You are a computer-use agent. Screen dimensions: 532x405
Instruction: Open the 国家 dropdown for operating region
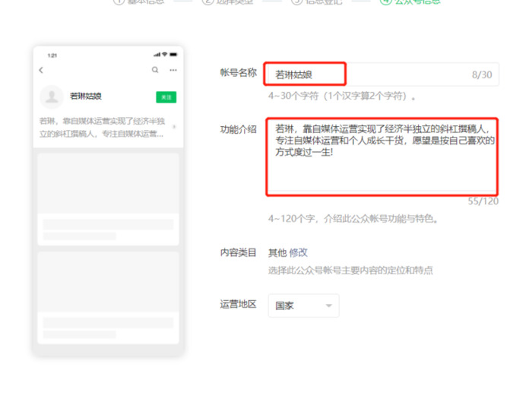(x=303, y=305)
